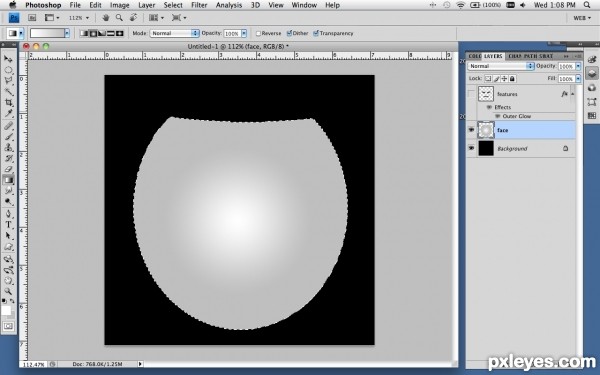The height and width of the screenshot is (375, 600).
Task: Select the Elliptical Marquee tool
Action: click(x=8, y=70)
